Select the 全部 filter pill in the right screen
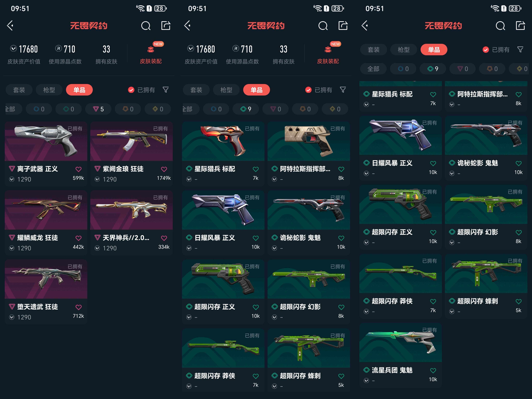532x399 pixels. coord(373,69)
